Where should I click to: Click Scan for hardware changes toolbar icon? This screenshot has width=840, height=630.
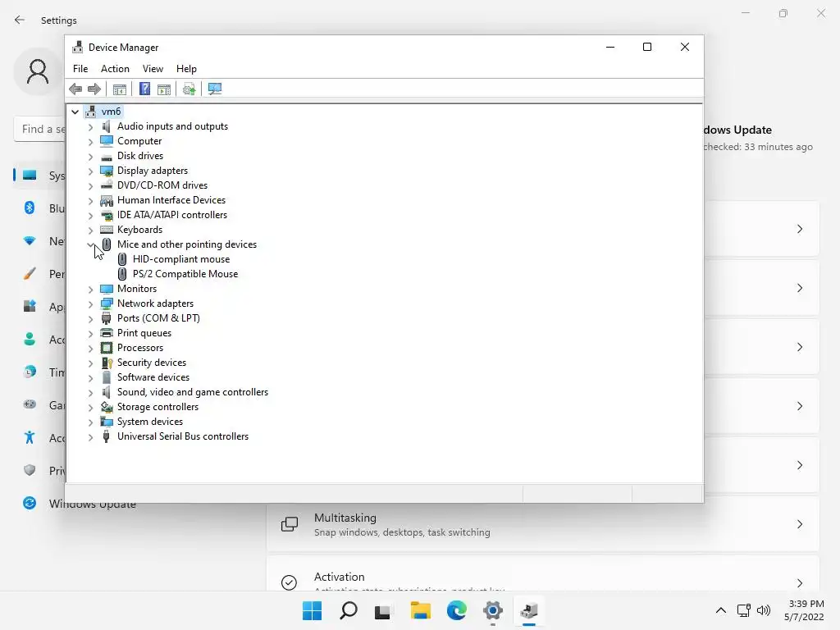[x=215, y=89]
